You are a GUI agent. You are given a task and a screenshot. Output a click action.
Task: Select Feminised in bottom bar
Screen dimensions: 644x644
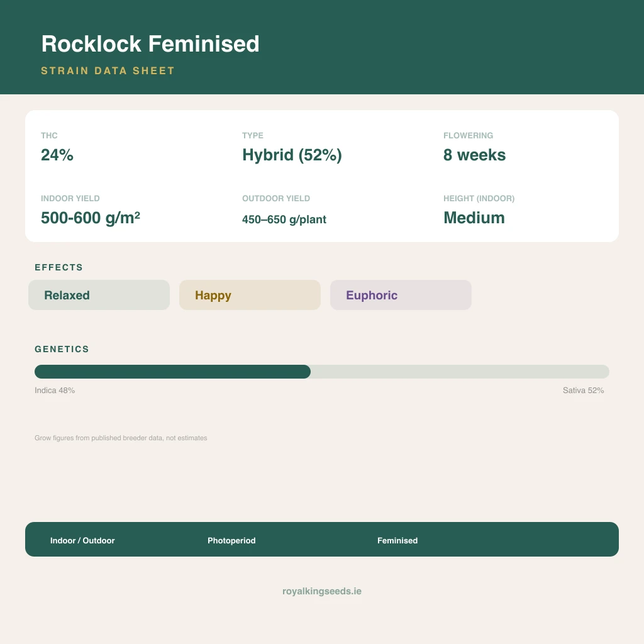point(397,540)
